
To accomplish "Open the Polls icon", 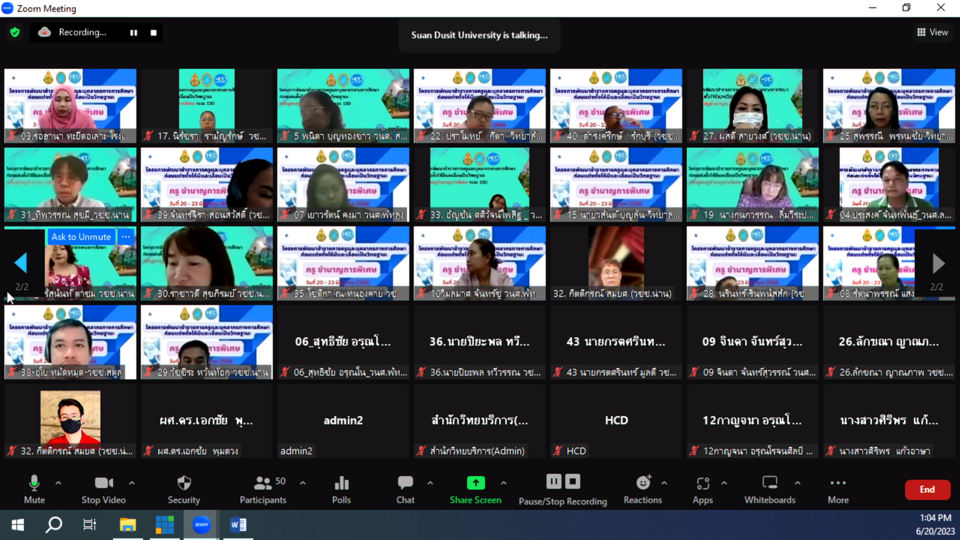I will pyautogui.click(x=341, y=487).
